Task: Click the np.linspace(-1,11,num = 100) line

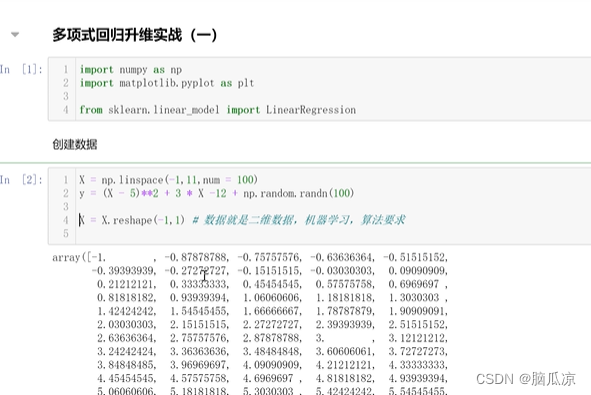Action: pos(168,180)
